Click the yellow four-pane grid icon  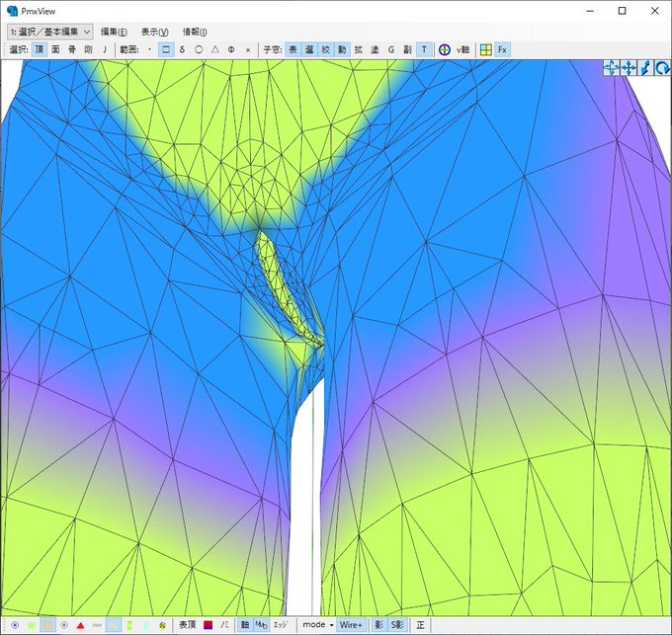click(x=485, y=49)
